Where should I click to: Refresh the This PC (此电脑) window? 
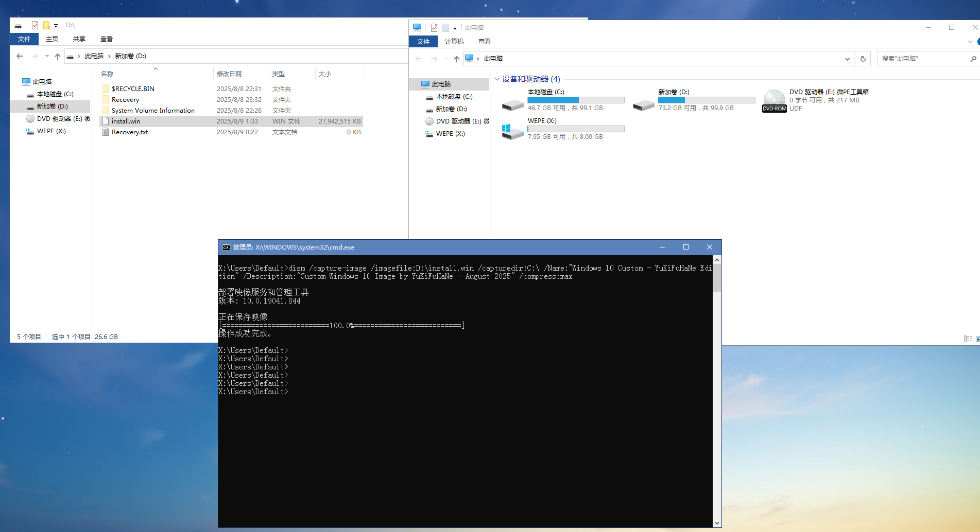coord(863,59)
